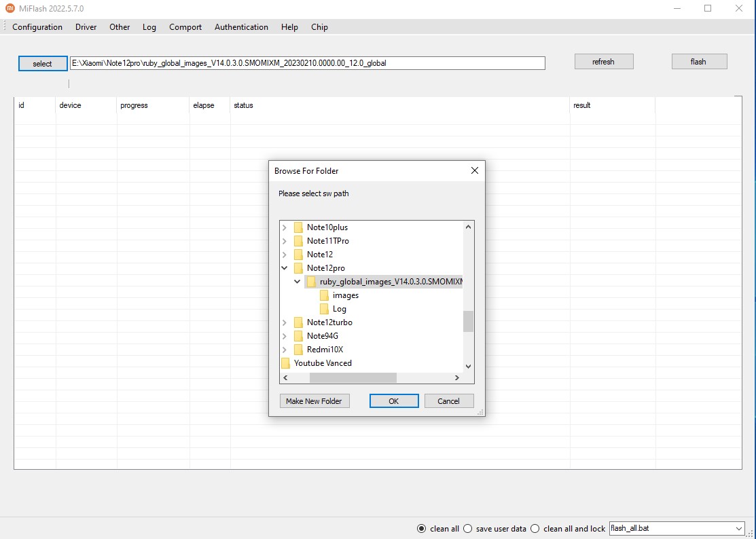
Task: Click the vertical scrollbar thumb in folder tree
Action: click(x=468, y=321)
